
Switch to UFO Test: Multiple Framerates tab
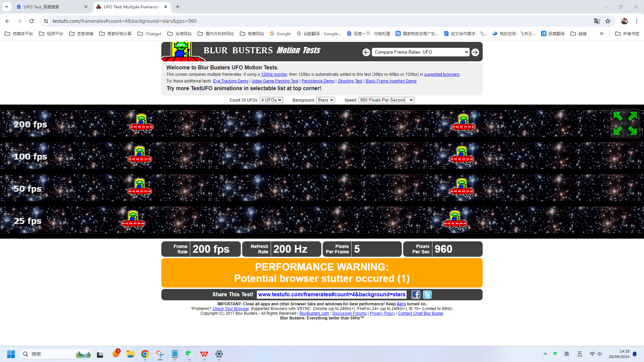(x=131, y=7)
